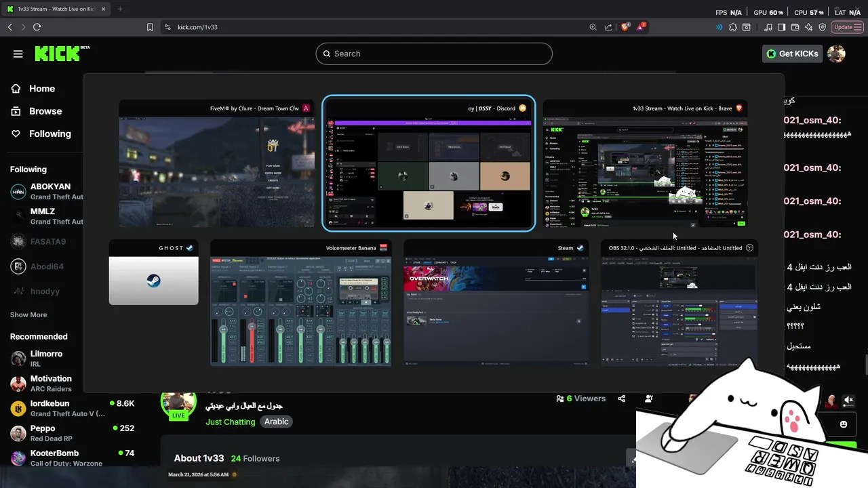Open recommended channel KooterBomb
868x488 pixels.
coord(73,457)
